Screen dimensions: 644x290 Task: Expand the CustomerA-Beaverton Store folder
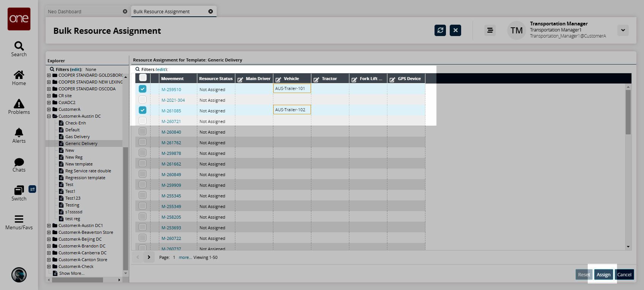49,233
